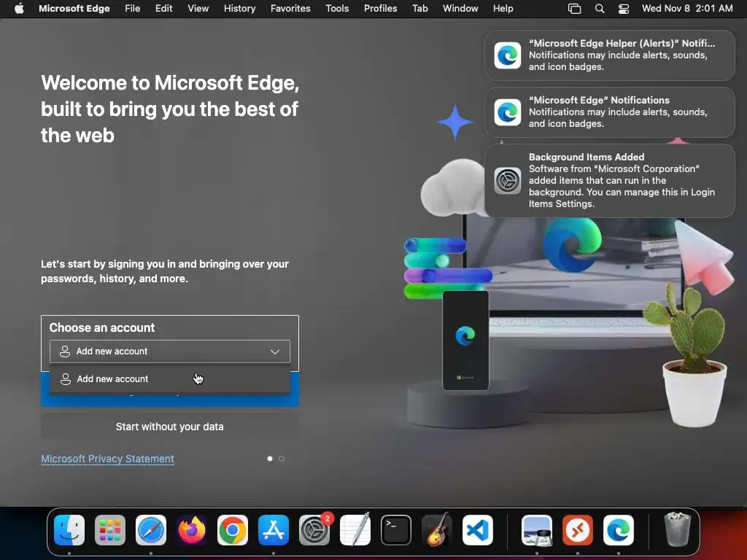Image resolution: width=747 pixels, height=560 pixels.
Task: Open the Window menu
Action: [460, 9]
